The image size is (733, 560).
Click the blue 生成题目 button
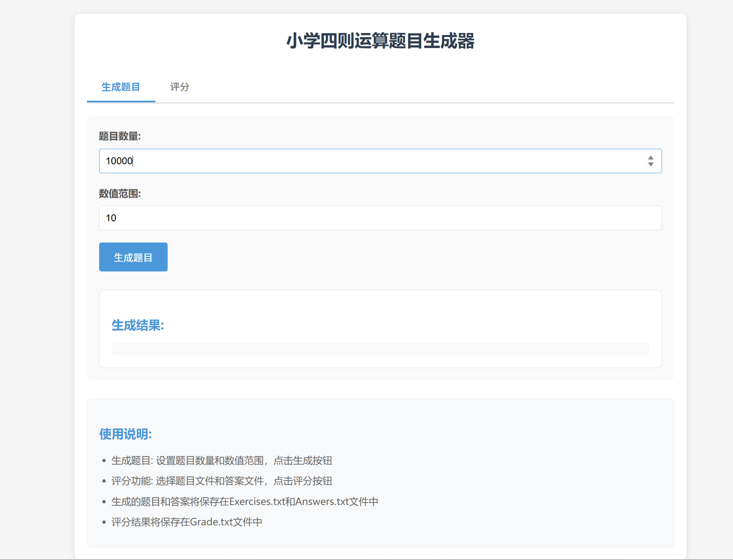pos(133,257)
